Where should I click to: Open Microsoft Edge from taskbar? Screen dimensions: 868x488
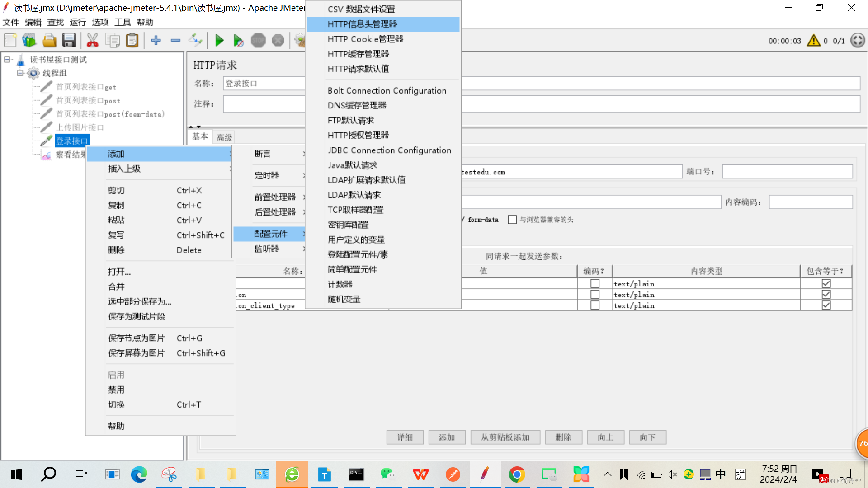139,474
